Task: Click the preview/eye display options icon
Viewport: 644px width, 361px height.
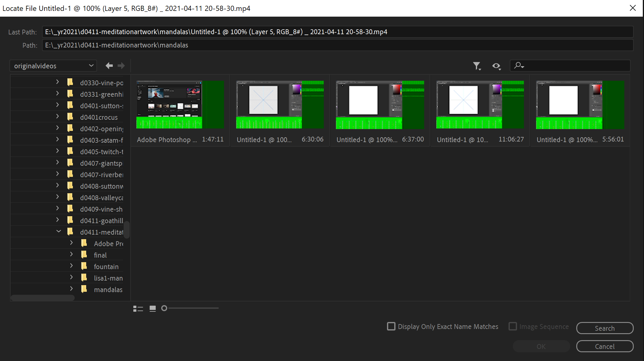Action: (x=496, y=66)
